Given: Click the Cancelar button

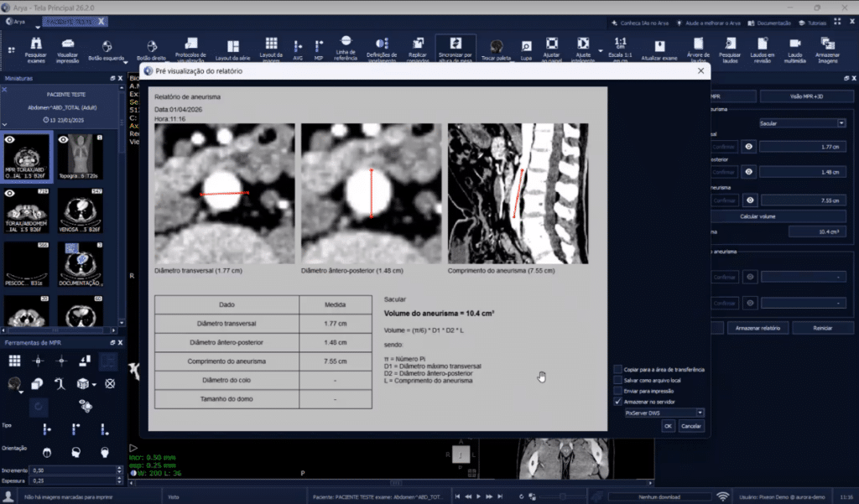Looking at the screenshot, I should coord(691,426).
